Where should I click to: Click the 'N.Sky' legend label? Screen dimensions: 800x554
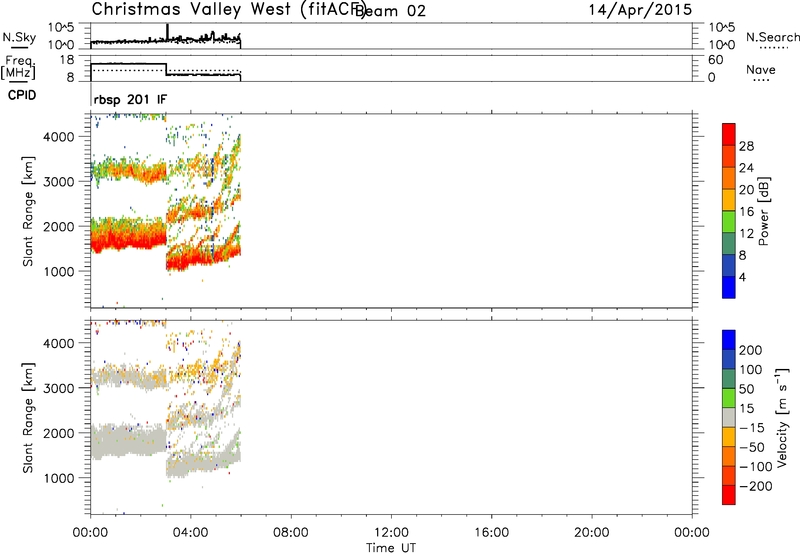(19, 37)
